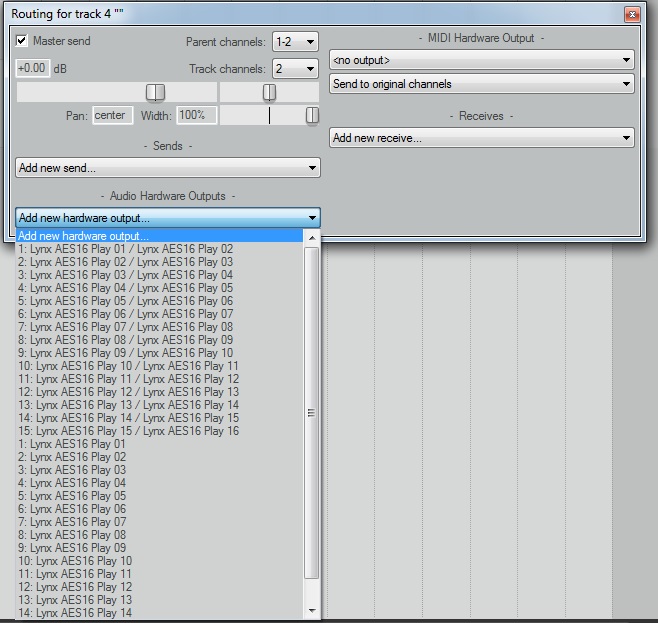Open the MIDI hardware no output dropdown

(482, 60)
